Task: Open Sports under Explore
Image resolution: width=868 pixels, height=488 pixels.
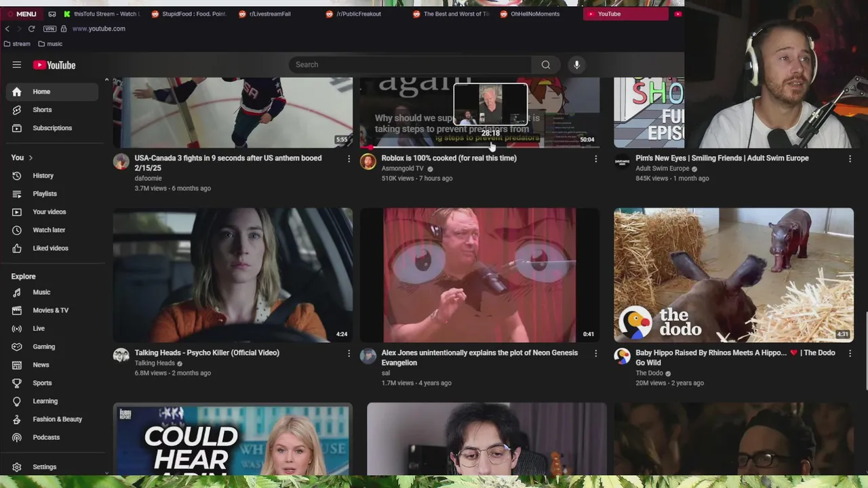Action: [52, 383]
